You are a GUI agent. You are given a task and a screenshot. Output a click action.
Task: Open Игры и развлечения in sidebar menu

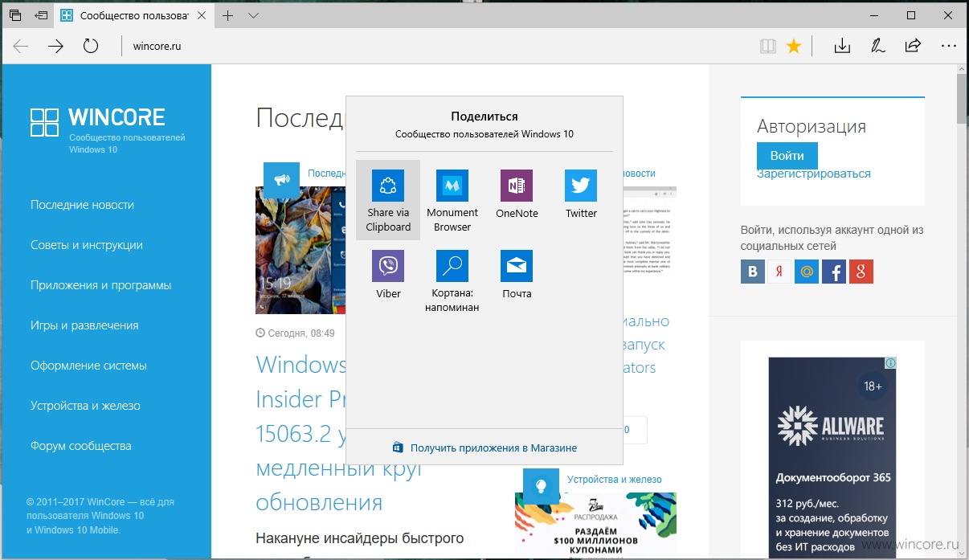click(x=84, y=325)
